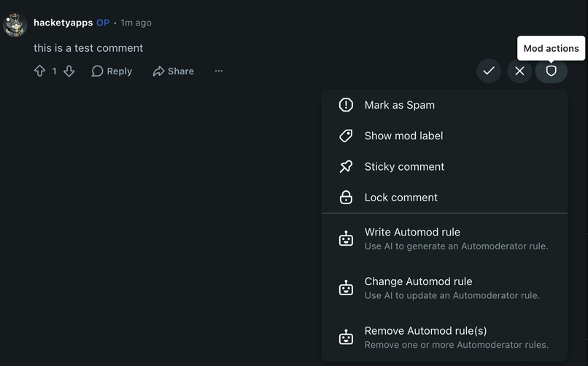Click the Write Automod rule robot icon
This screenshot has height=366, width=588.
tap(346, 238)
